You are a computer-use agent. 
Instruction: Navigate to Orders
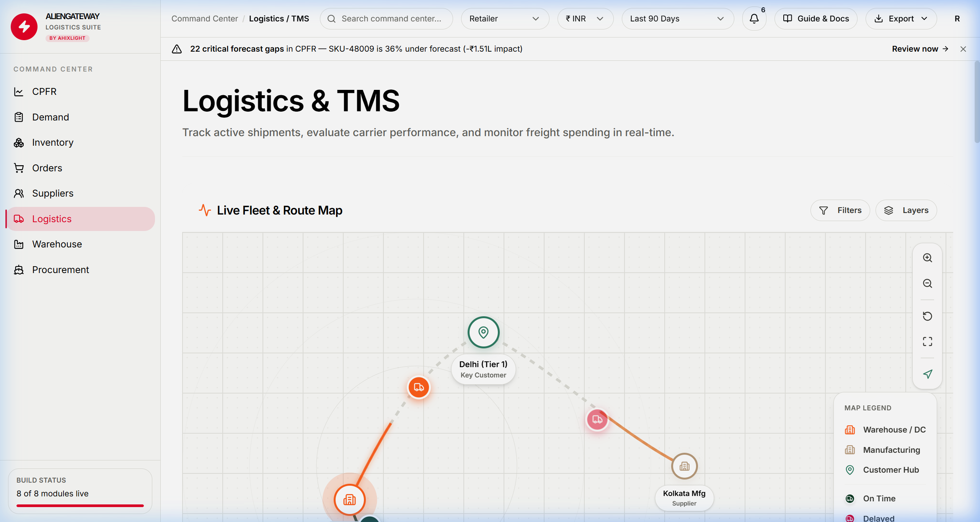point(80,168)
